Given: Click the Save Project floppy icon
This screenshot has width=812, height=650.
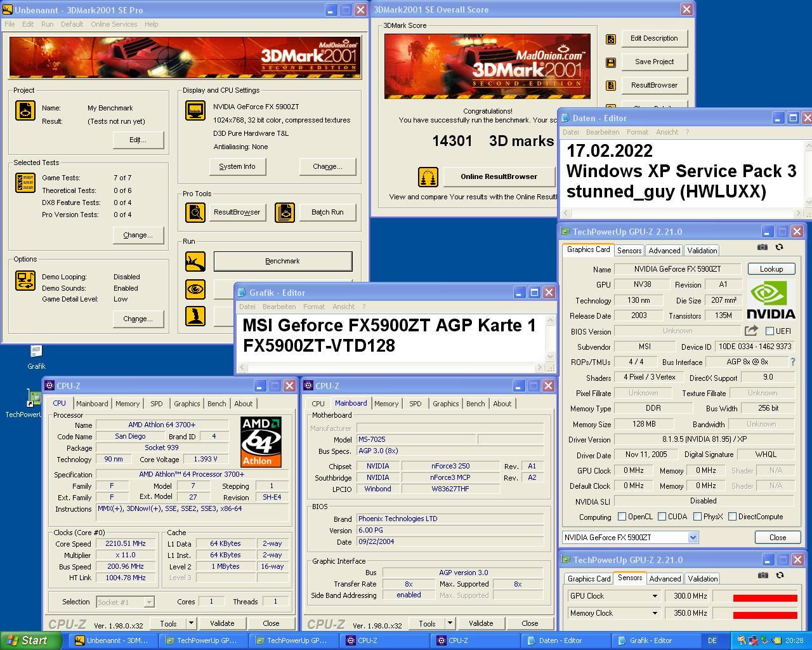Looking at the screenshot, I should 610,62.
